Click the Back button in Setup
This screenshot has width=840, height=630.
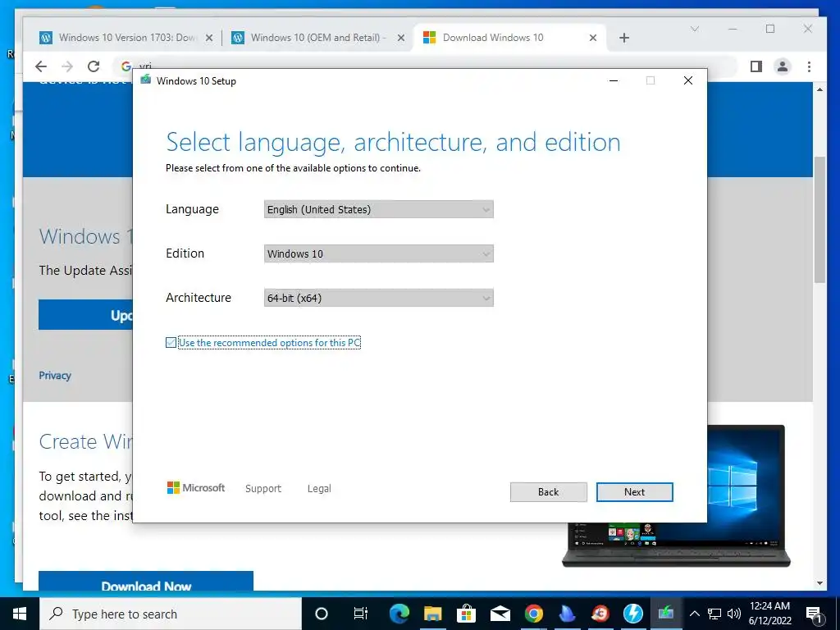[x=548, y=492]
